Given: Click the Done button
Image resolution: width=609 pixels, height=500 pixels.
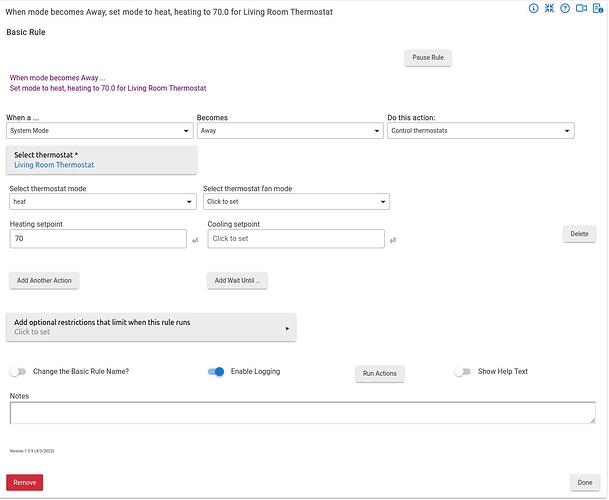Looking at the screenshot, I should [x=585, y=483].
